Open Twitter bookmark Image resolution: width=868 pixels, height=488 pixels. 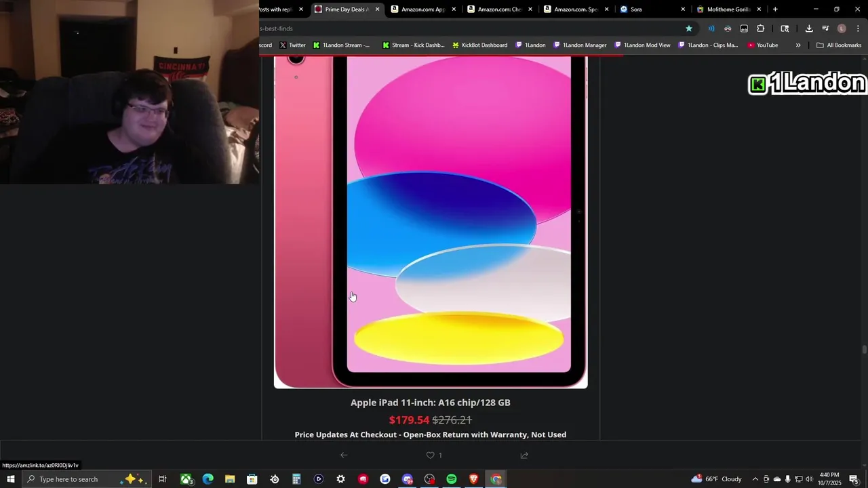[292, 45]
